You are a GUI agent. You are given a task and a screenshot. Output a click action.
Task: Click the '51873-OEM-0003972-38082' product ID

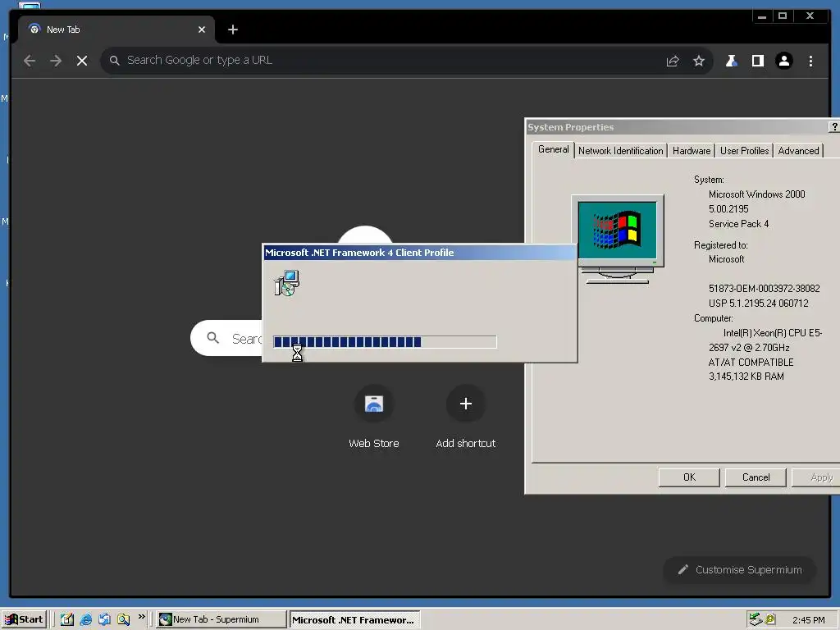[764, 289]
